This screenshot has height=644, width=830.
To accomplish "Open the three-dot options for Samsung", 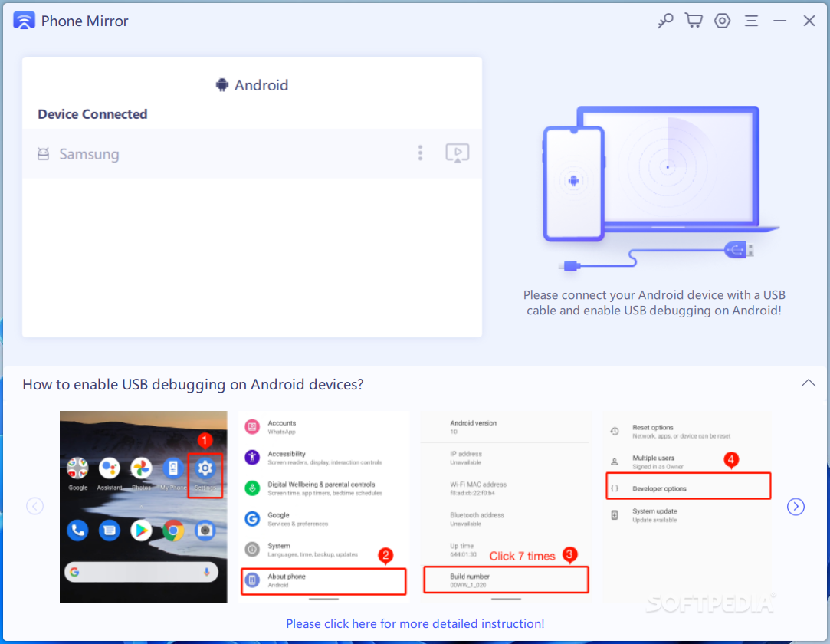I will [x=420, y=153].
